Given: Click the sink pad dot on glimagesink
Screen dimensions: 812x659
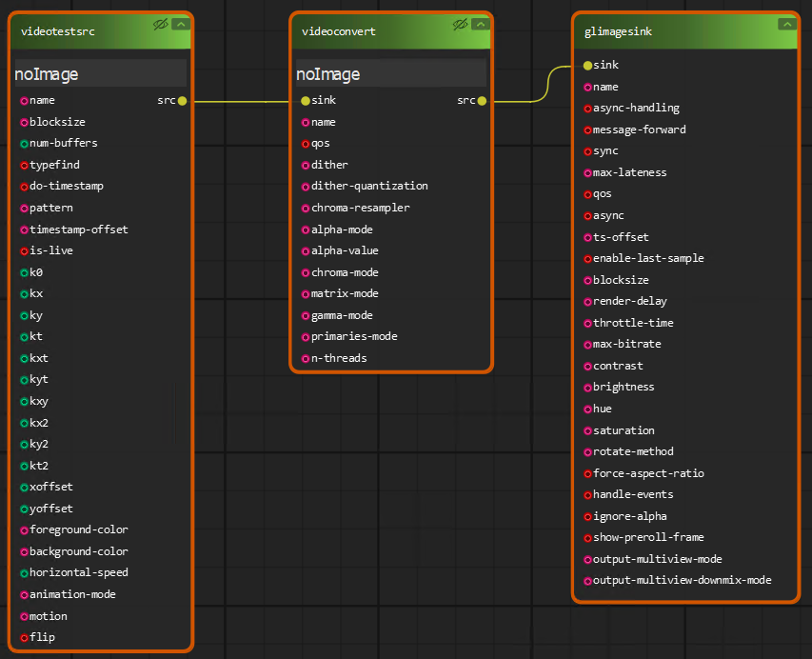Looking at the screenshot, I should pyautogui.click(x=588, y=65).
